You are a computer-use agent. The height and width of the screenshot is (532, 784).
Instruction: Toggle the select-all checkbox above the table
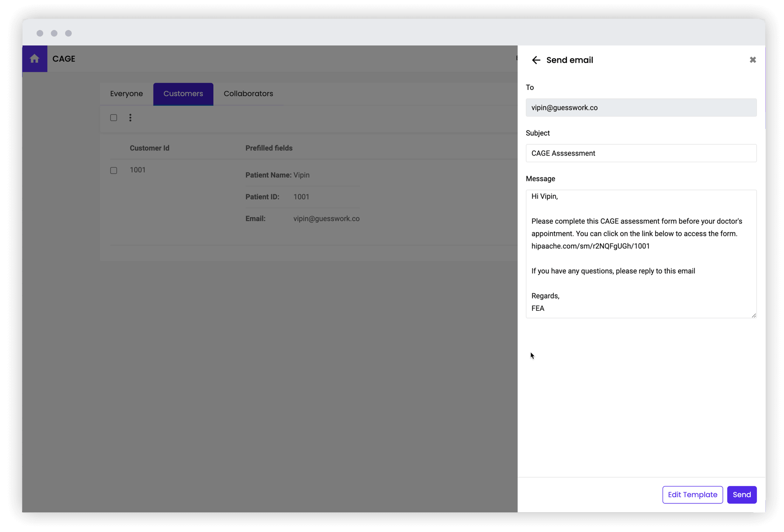tap(113, 118)
